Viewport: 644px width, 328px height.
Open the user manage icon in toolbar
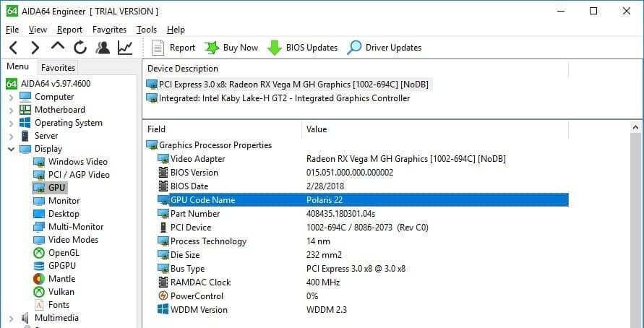[x=103, y=48]
